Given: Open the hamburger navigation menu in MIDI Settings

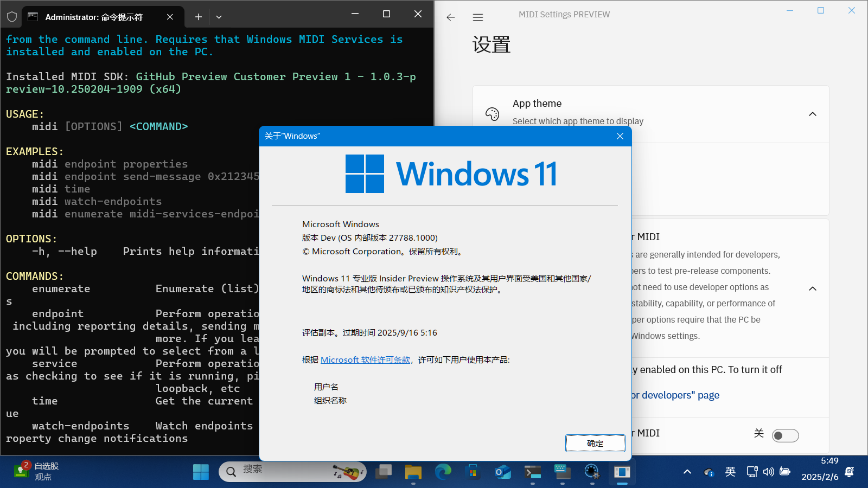Looking at the screenshot, I should point(478,17).
